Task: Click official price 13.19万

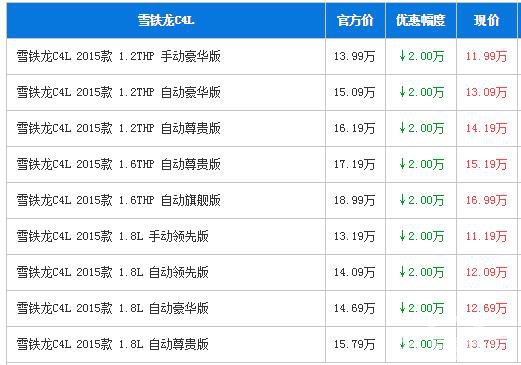Action: [x=354, y=236]
